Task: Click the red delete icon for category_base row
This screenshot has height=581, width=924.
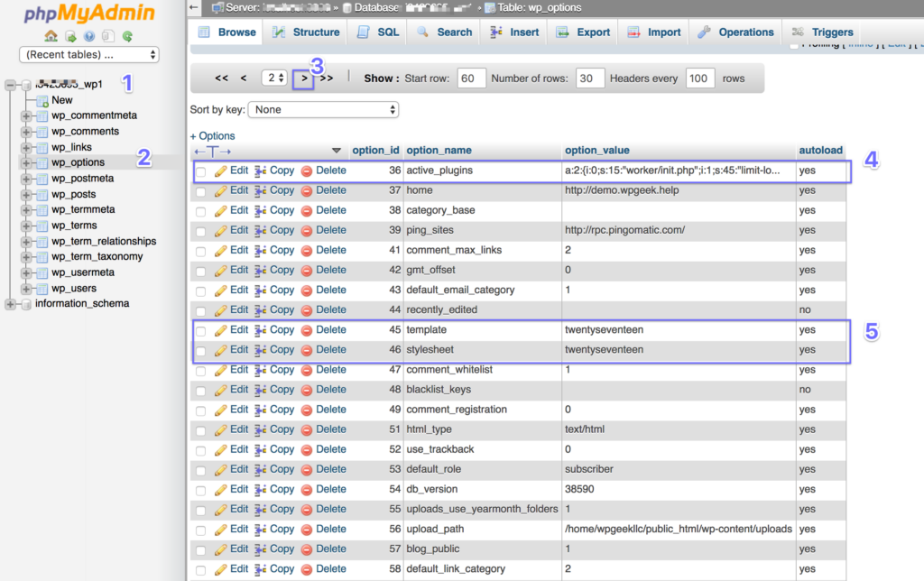Action: tap(307, 211)
